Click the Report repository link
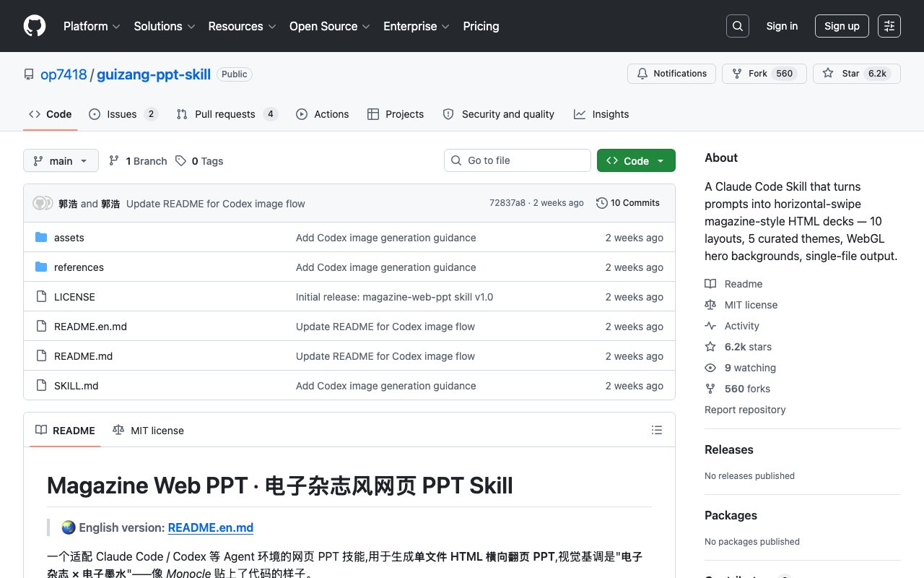Screen dimensions: 924x578 pyautogui.click(x=745, y=410)
